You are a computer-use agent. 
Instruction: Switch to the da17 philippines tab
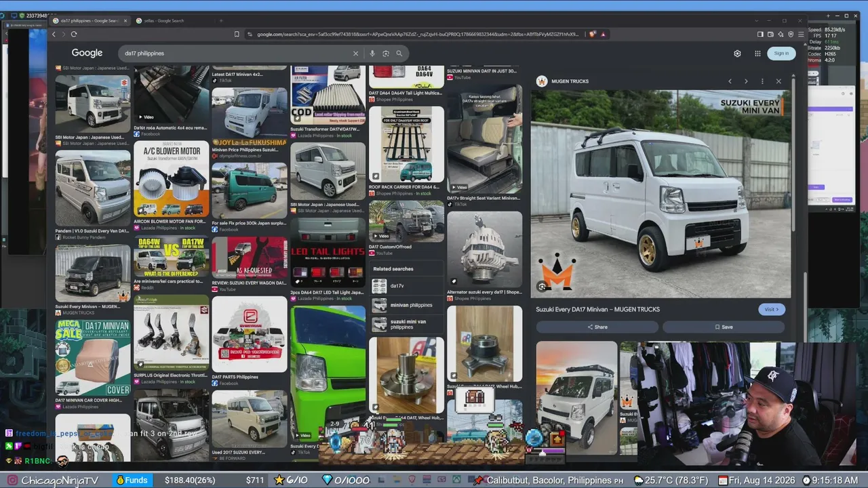click(x=90, y=21)
